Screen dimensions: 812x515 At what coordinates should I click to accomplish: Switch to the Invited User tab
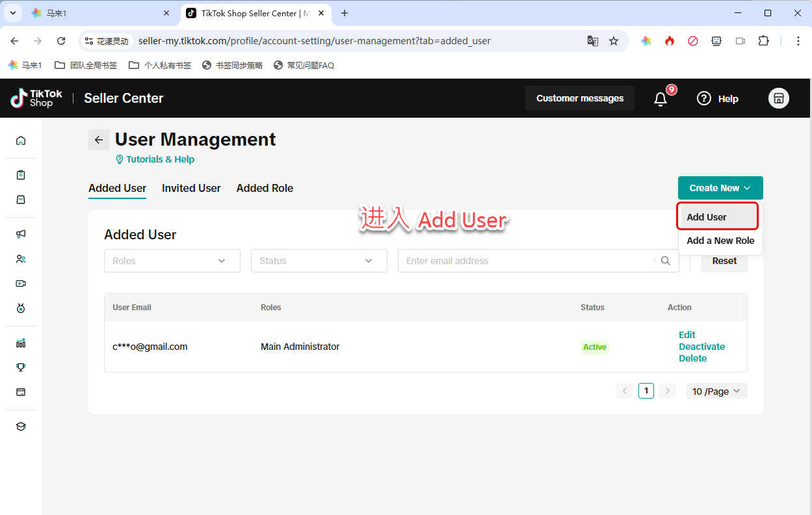(x=191, y=188)
